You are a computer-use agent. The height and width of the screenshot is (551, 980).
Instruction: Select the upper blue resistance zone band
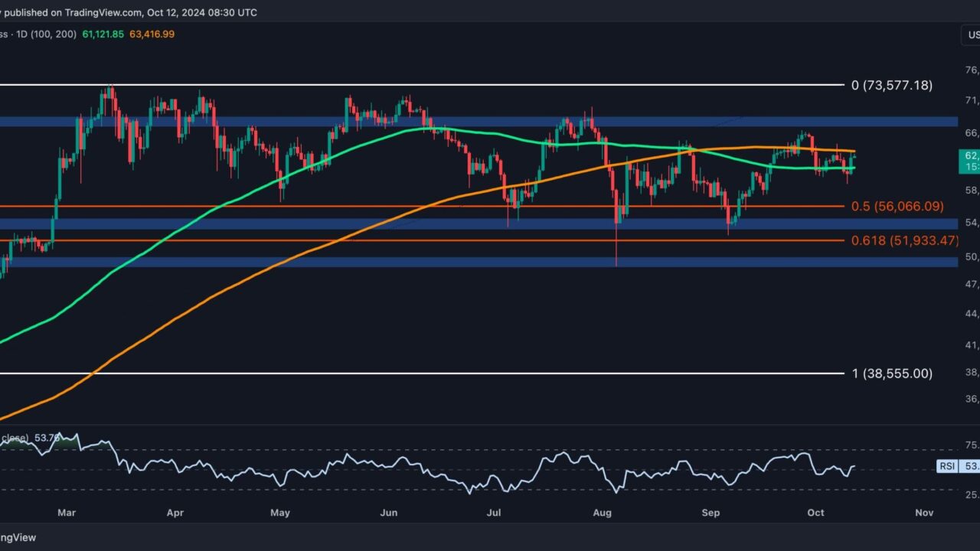[x=479, y=122]
